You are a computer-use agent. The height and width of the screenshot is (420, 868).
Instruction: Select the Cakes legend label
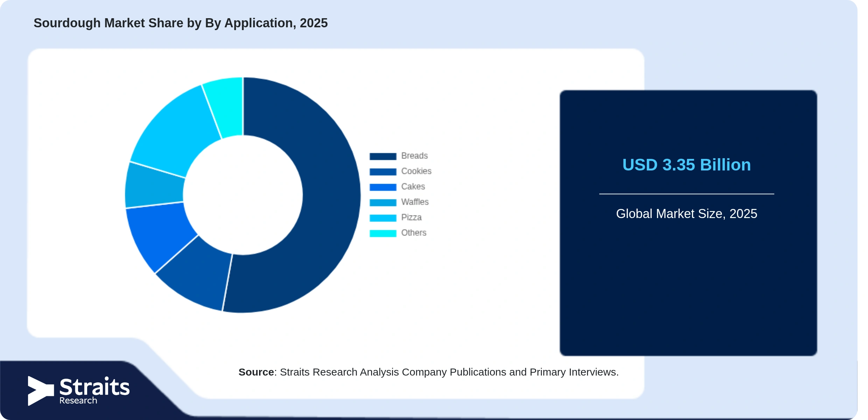click(x=413, y=187)
